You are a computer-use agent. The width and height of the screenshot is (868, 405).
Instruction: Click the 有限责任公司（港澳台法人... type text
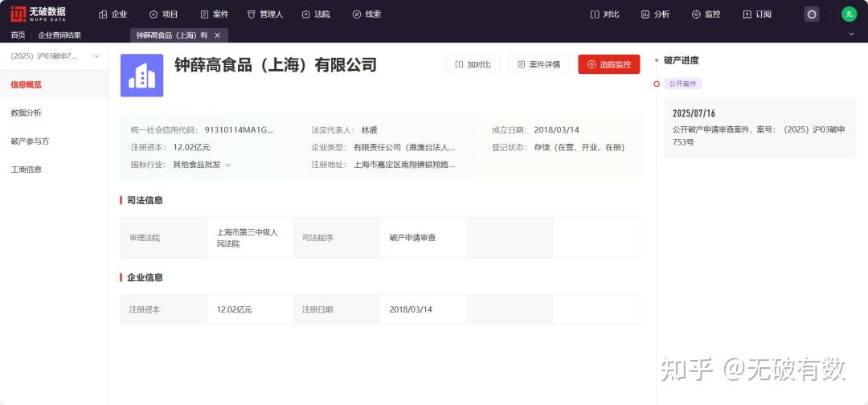[x=404, y=148]
